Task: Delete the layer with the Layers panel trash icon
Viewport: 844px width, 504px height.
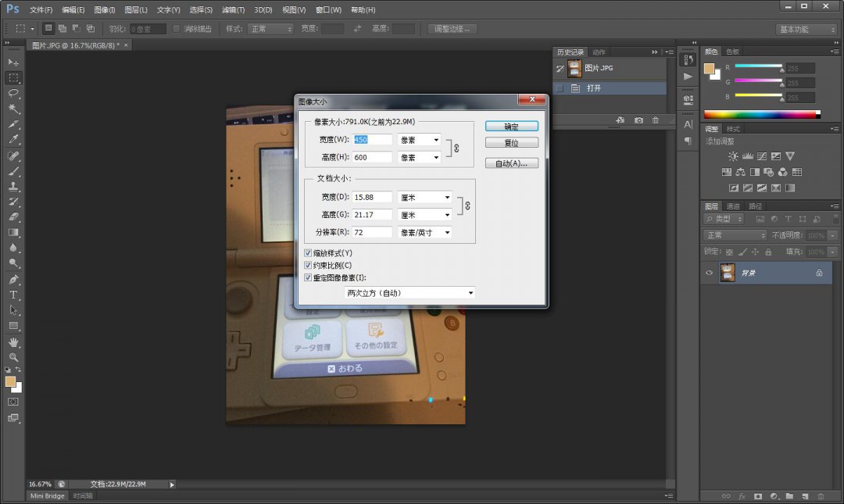Action: click(821, 496)
